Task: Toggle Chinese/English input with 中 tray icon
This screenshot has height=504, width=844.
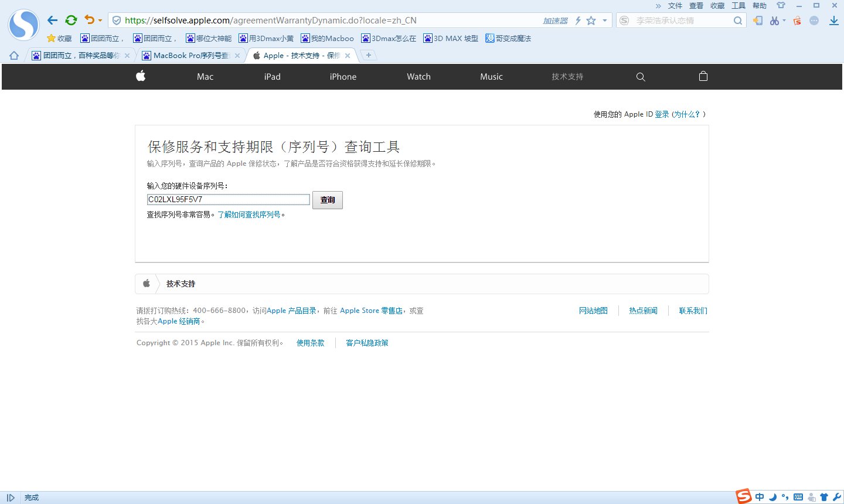Action: (759, 497)
